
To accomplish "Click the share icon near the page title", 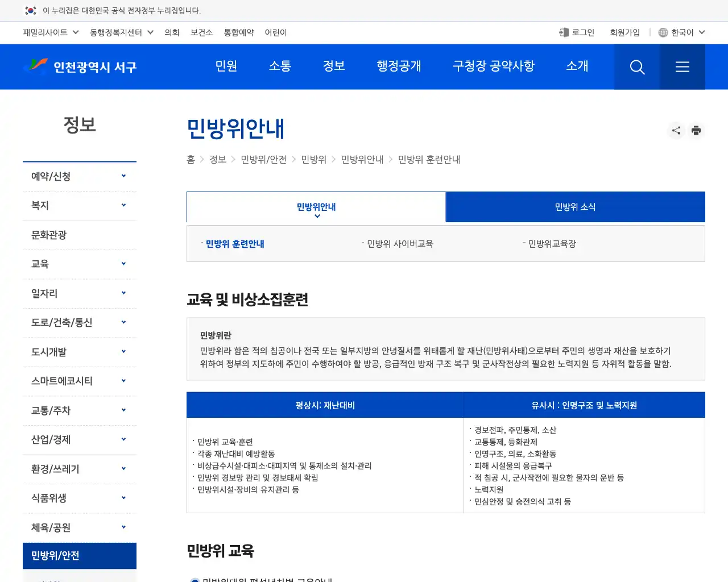I will [676, 130].
